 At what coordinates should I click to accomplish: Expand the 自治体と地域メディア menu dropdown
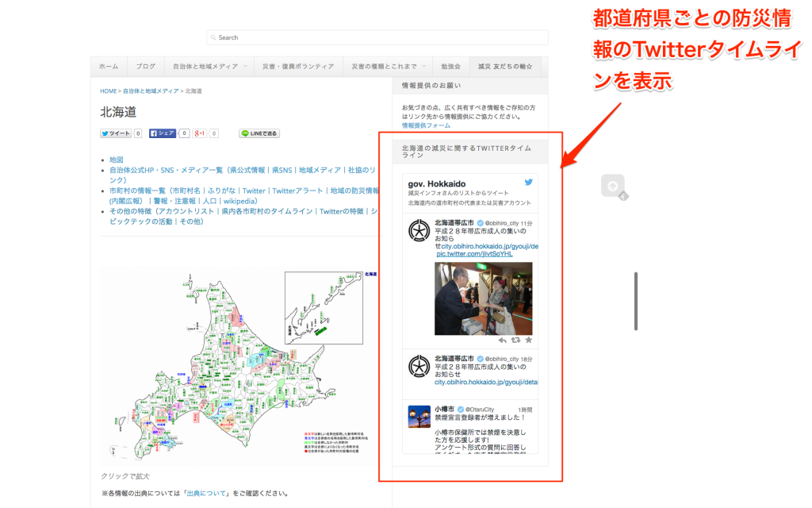coord(245,67)
